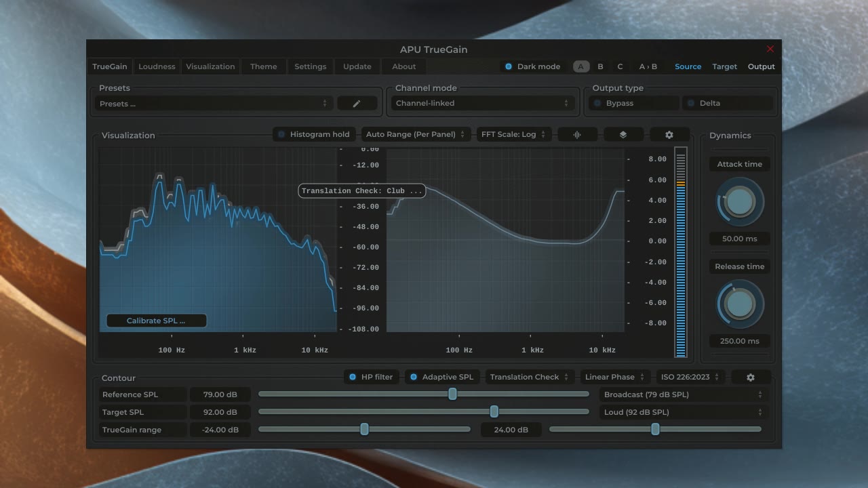The width and height of the screenshot is (868, 488).
Task: Select state slot B
Action: pyautogui.click(x=600, y=66)
